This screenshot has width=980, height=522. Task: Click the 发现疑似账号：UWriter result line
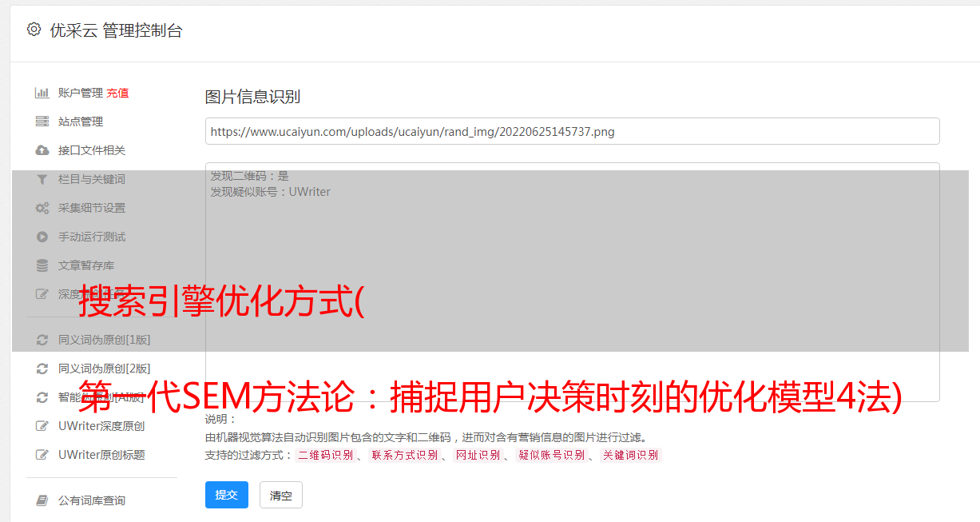[271, 192]
